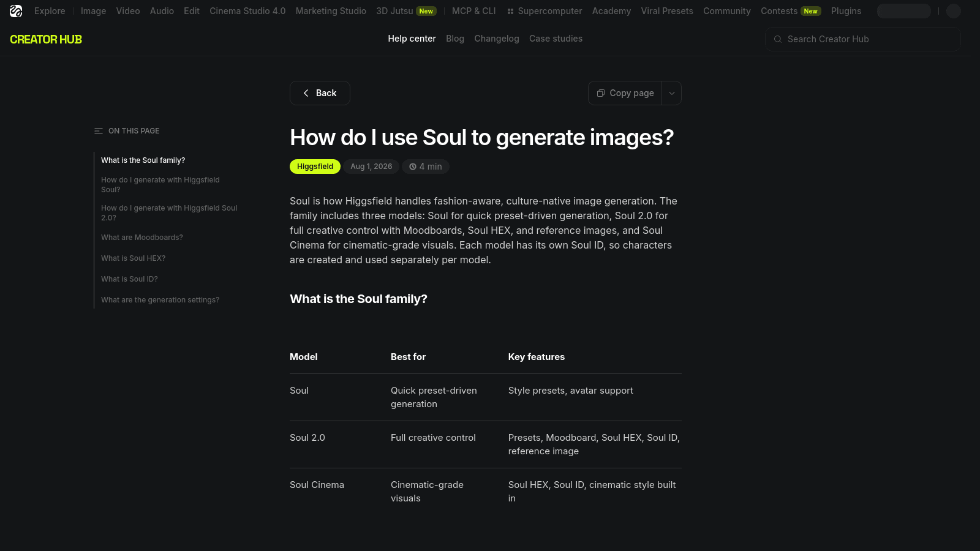Viewport: 980px width, 551px height.
Task: Jump to What are the generation settings?
Action: click(x=160, y=300)
